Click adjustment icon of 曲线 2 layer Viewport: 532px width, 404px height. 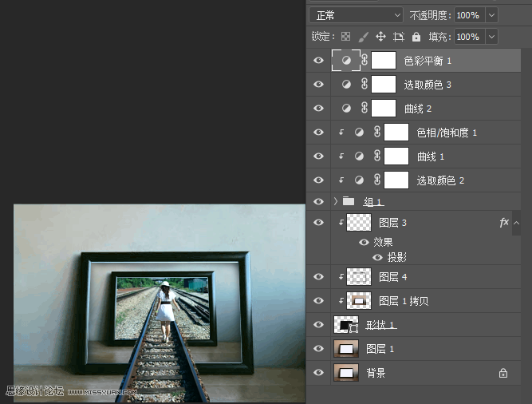pos(346,109)
